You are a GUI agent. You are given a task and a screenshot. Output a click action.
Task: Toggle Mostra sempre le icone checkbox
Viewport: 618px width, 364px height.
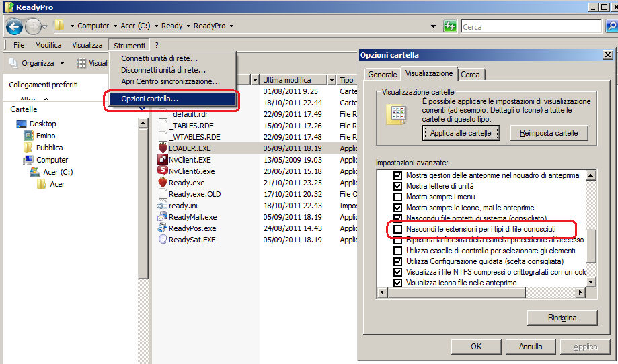pos(397,208)
